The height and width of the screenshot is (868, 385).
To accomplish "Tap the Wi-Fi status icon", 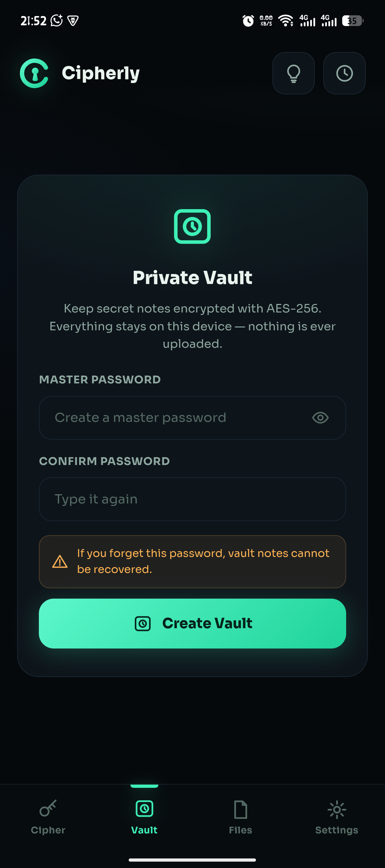I will [x=286, y=21].
